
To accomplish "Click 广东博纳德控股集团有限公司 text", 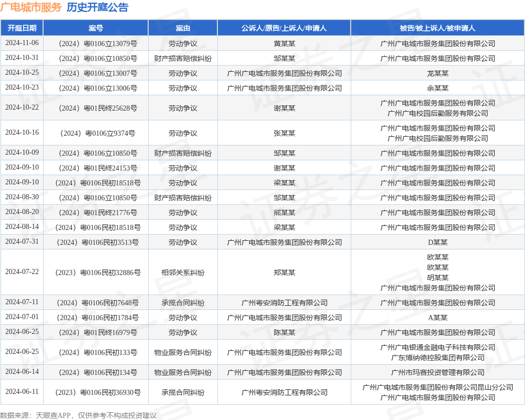I will coord(438,358).
